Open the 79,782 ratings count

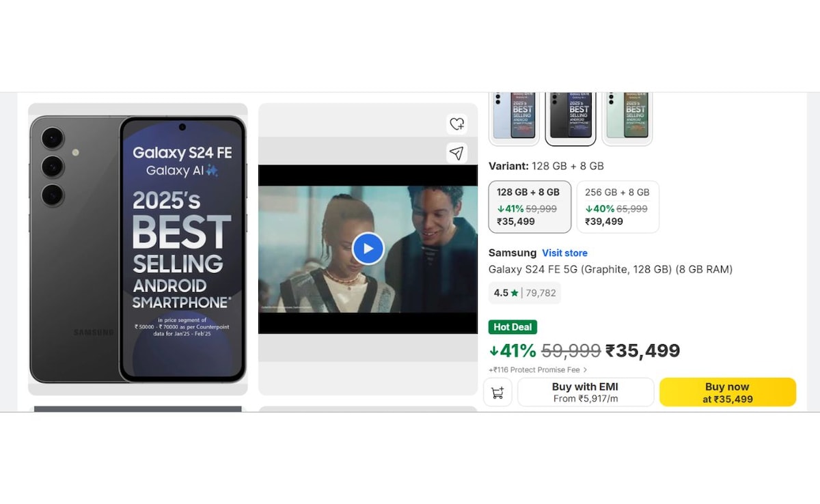[541, 293]
